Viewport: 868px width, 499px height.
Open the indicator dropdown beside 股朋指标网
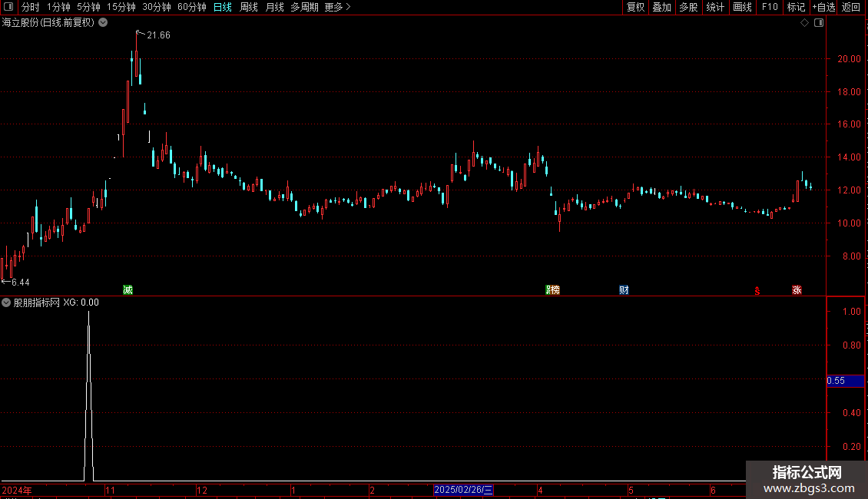[x=6, y=302]
